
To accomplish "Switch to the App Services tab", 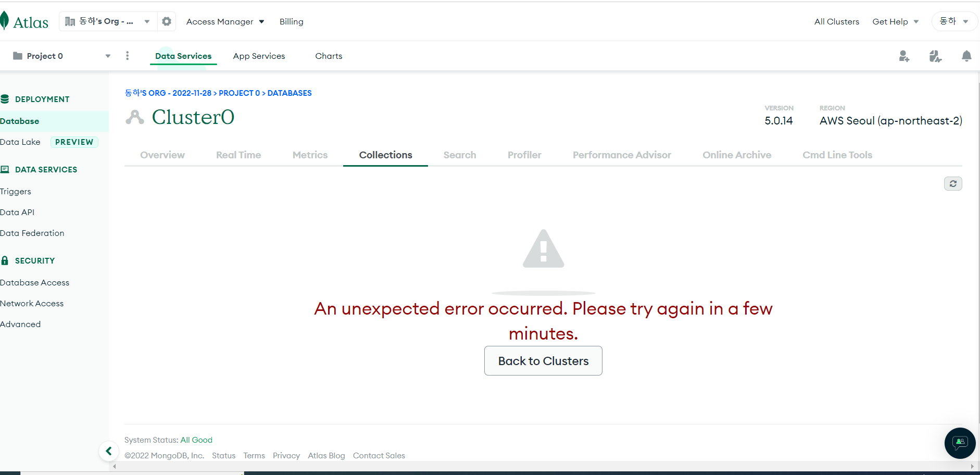I will [x=259, y=56].
